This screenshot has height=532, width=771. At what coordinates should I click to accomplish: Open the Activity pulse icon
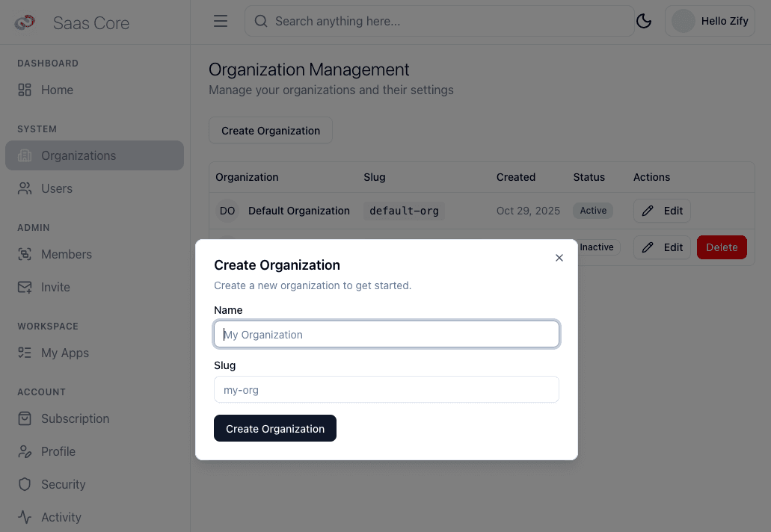[25, 517]
